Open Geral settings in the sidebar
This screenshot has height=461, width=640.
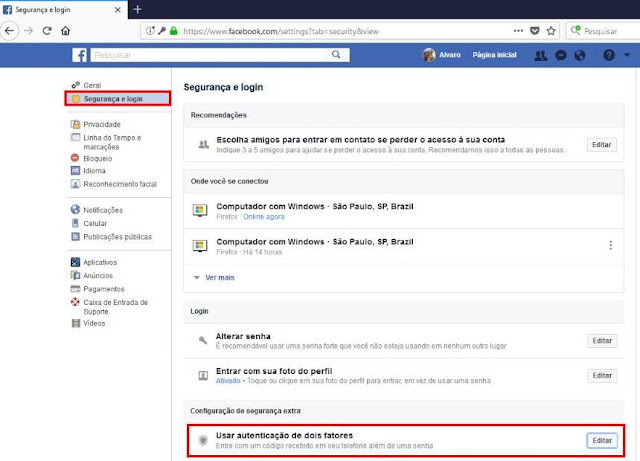92,85
